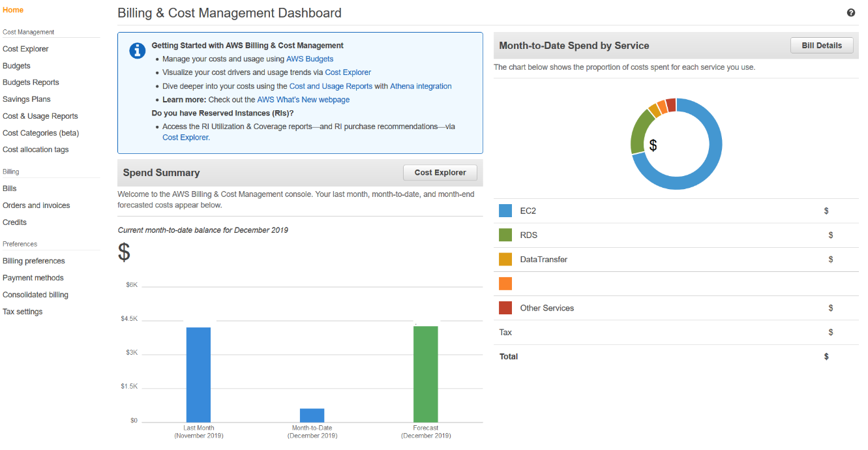The height and width of the screenshot is (450, 868).
Task: Click the green Forecast bar
Action: point(425,374)
